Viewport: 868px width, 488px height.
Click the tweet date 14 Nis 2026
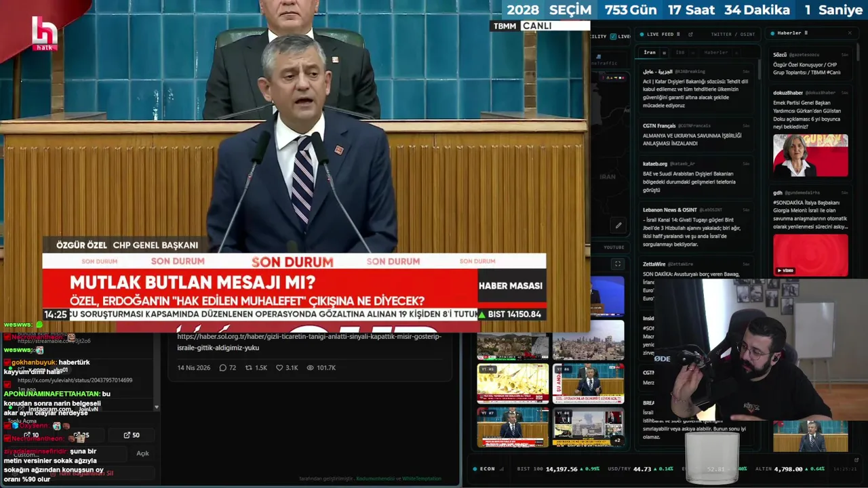(194, 368)
